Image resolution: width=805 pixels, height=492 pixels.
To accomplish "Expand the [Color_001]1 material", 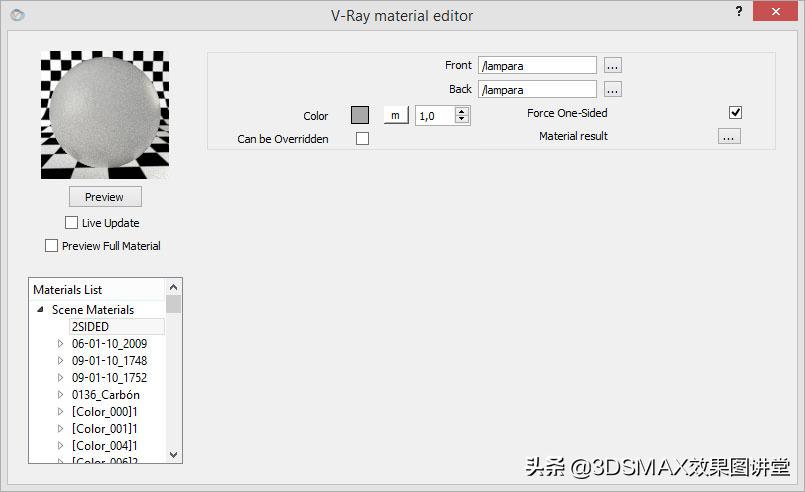I will click(x=61, y=428).
